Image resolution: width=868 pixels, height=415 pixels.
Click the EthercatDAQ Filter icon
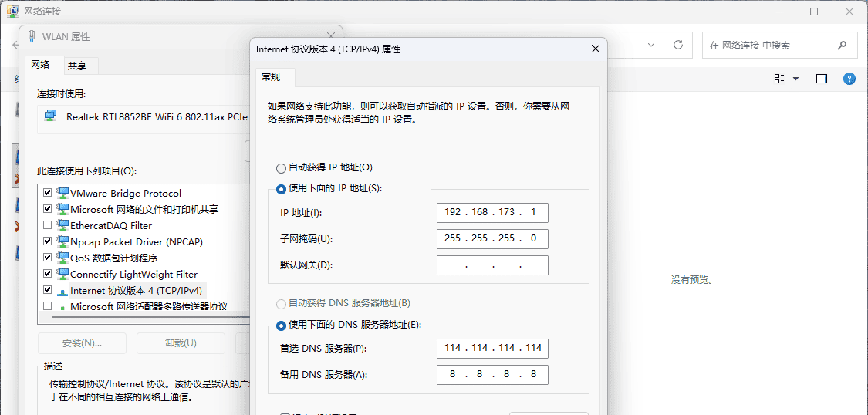tap(63, 225)
